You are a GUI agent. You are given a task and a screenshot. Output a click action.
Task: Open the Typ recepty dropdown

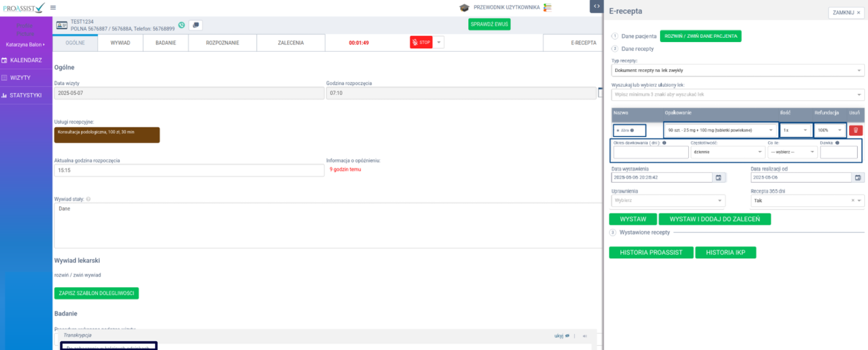(x=738, y=71)
